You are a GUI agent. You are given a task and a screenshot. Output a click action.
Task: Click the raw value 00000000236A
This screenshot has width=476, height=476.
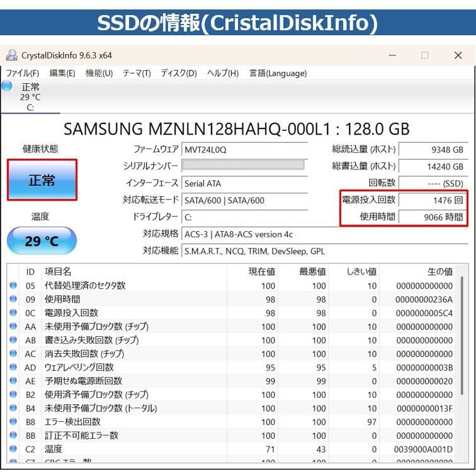click(x=424, y=300)
